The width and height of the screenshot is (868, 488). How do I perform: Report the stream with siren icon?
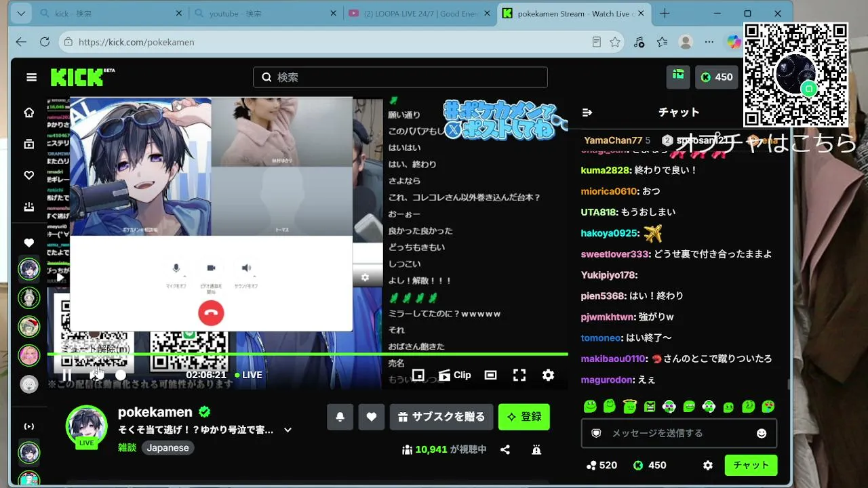536,449
